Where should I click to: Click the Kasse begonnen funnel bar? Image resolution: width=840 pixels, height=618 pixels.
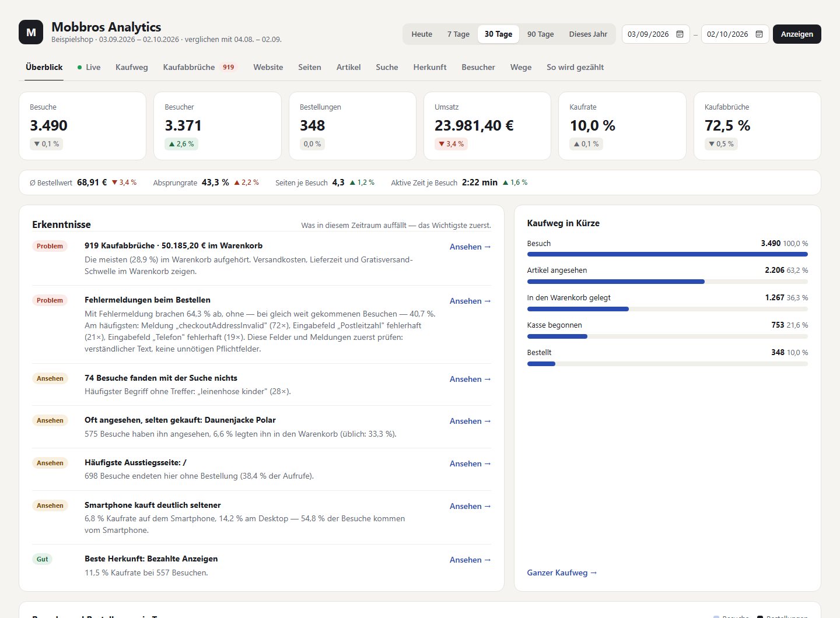tap(667, 336)
